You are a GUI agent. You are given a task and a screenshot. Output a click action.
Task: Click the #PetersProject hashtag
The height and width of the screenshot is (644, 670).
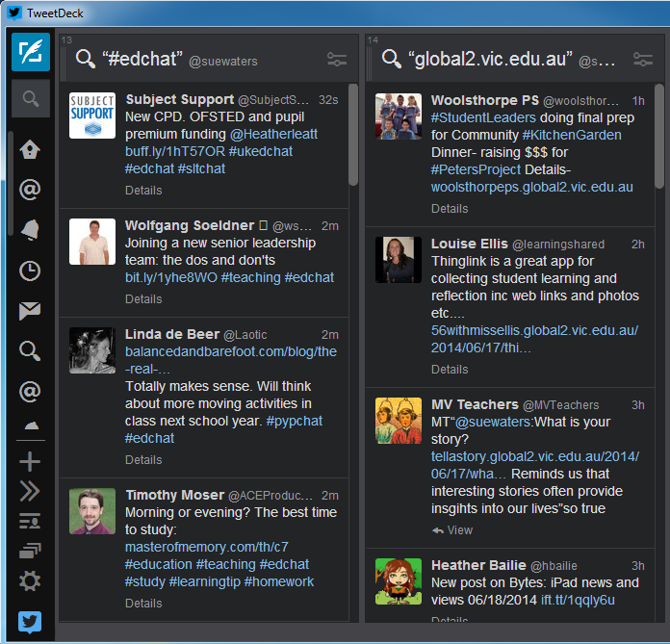[476, 169]
